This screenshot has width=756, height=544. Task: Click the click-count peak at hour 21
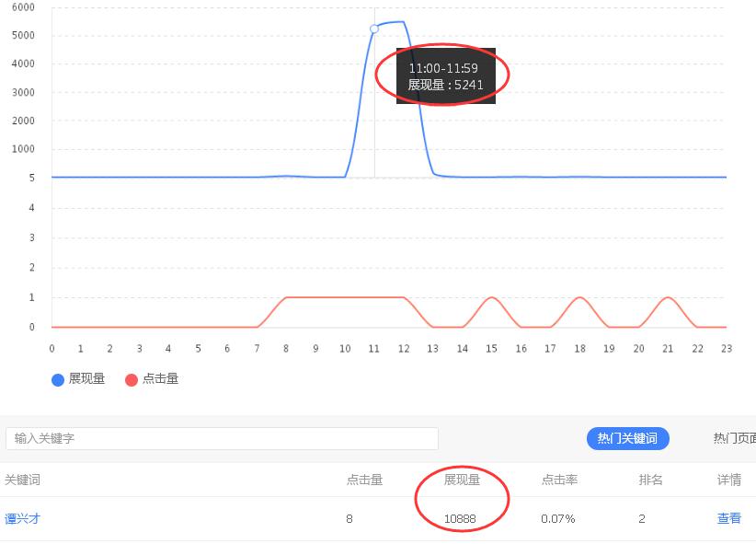coord(668,297)
